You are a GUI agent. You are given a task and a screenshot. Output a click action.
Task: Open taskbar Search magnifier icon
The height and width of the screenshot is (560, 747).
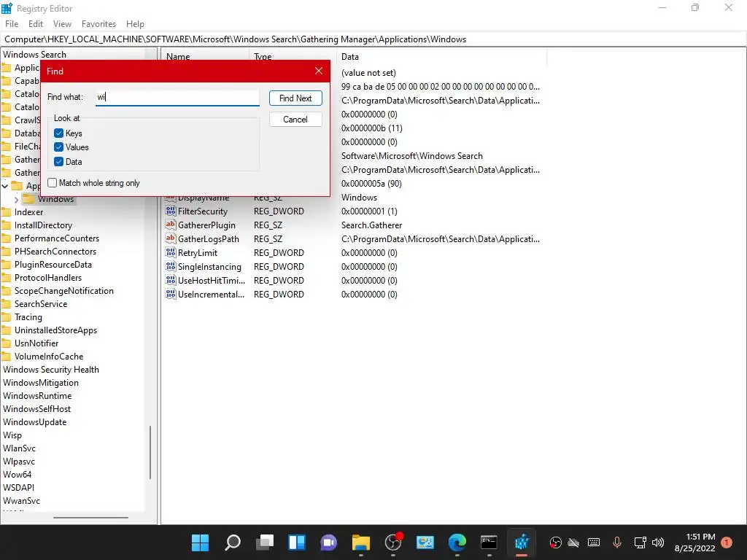pos(233,542)
